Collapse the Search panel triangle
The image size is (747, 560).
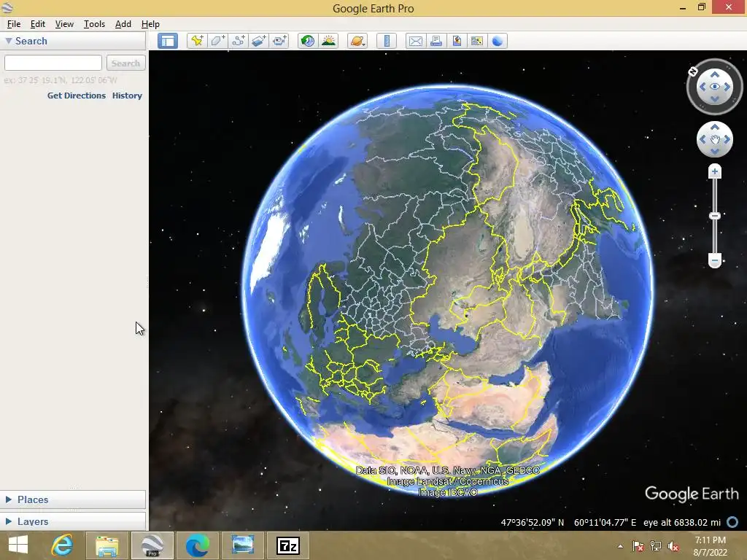click(x=9, y=41)
